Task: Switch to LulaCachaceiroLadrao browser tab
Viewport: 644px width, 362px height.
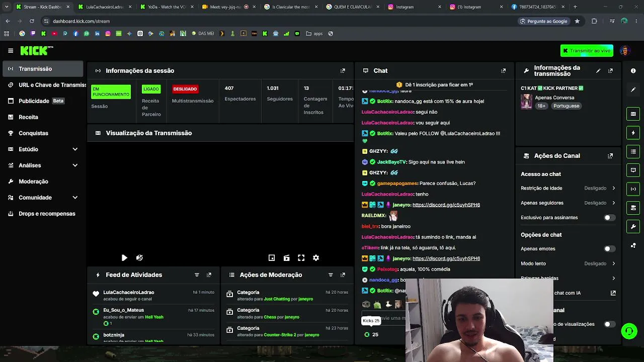Action: (105, 7)
